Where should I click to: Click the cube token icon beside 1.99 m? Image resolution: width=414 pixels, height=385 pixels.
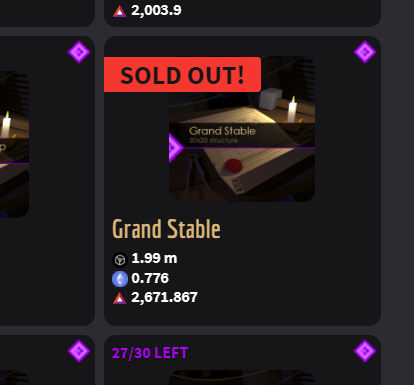pos(120,260)
